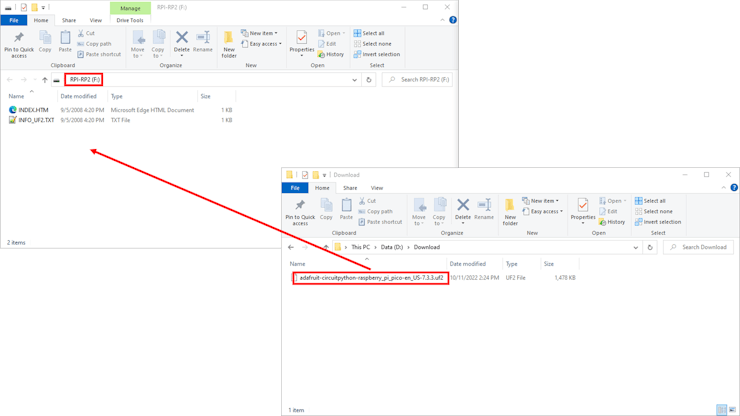740x416 pixels.
Task: Open the Open dropdown in RPI-RP2 window
Action: (331, 33)
